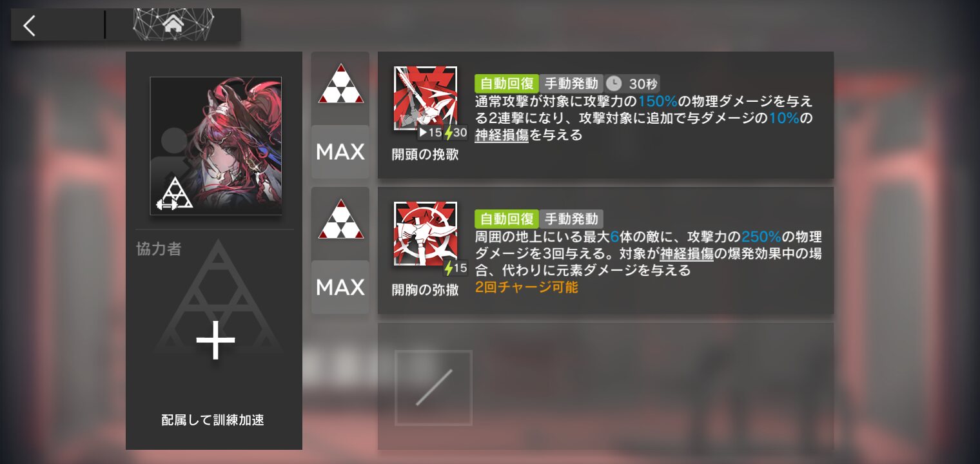
Task: Open the home icon menu
Action: [173, 24]
